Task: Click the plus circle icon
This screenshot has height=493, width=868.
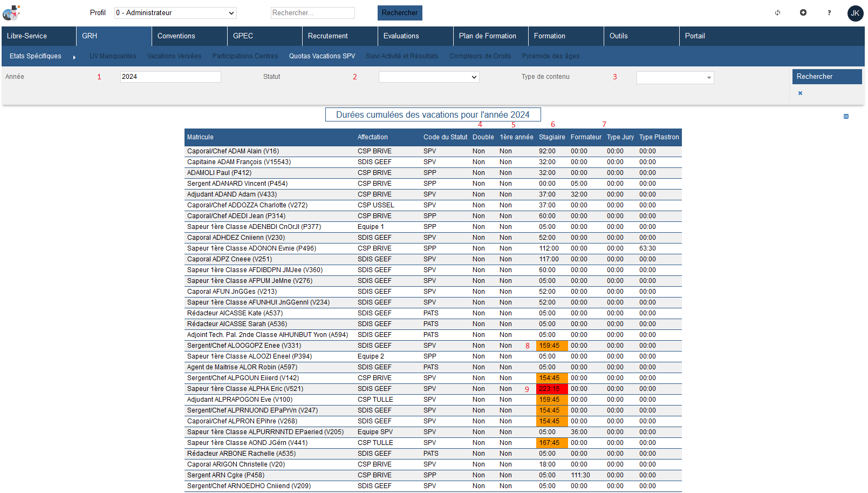Action: click(803, 12)
